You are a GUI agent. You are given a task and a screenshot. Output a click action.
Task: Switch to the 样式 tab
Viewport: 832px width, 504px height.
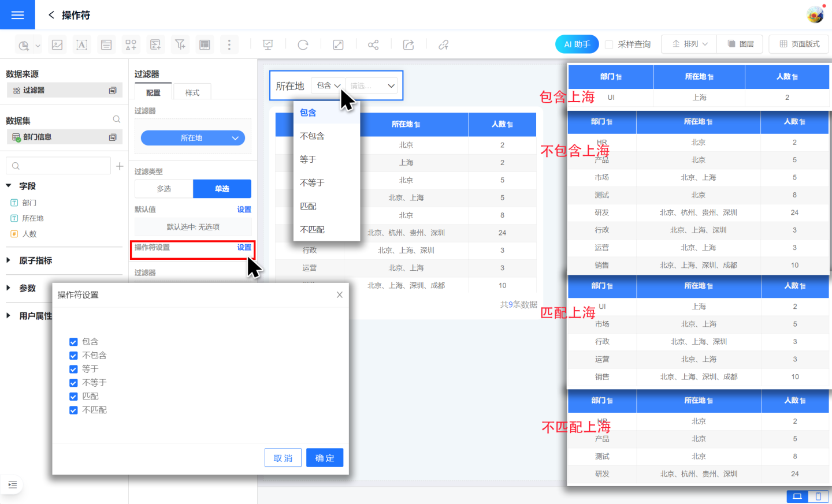click(192, 92)
